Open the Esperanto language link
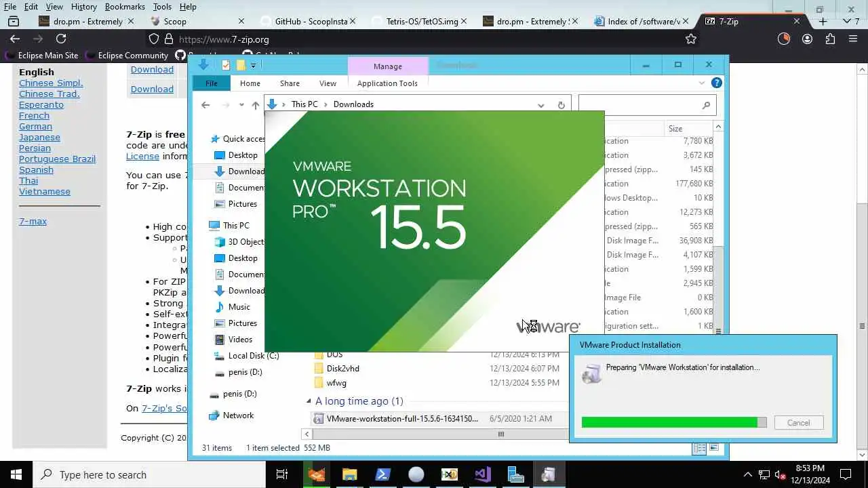 tap(41, 105)
